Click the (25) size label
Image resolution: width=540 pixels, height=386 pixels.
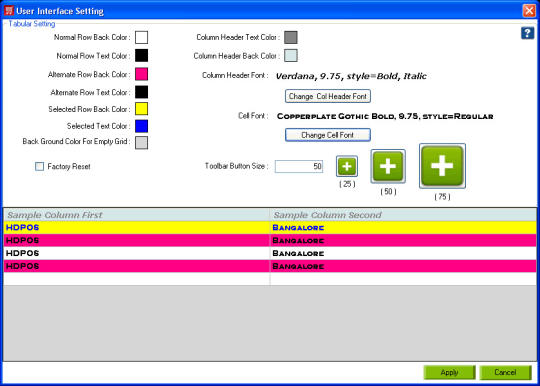click(x=347, y=184)
